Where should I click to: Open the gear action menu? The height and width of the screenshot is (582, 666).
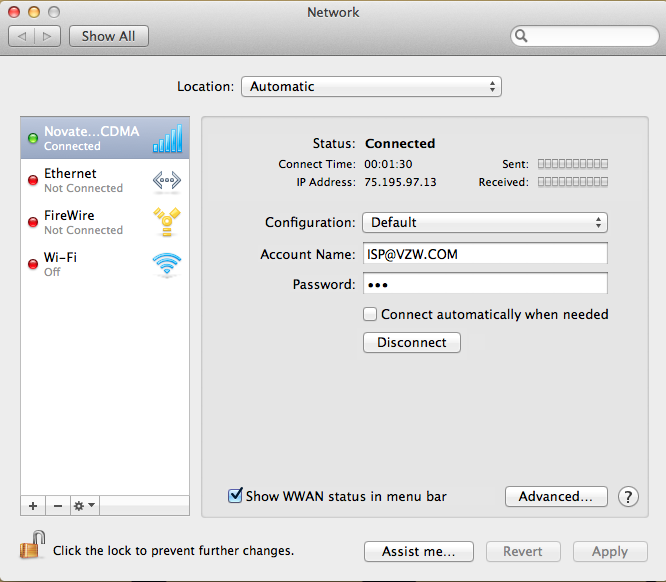click(85, 506)
